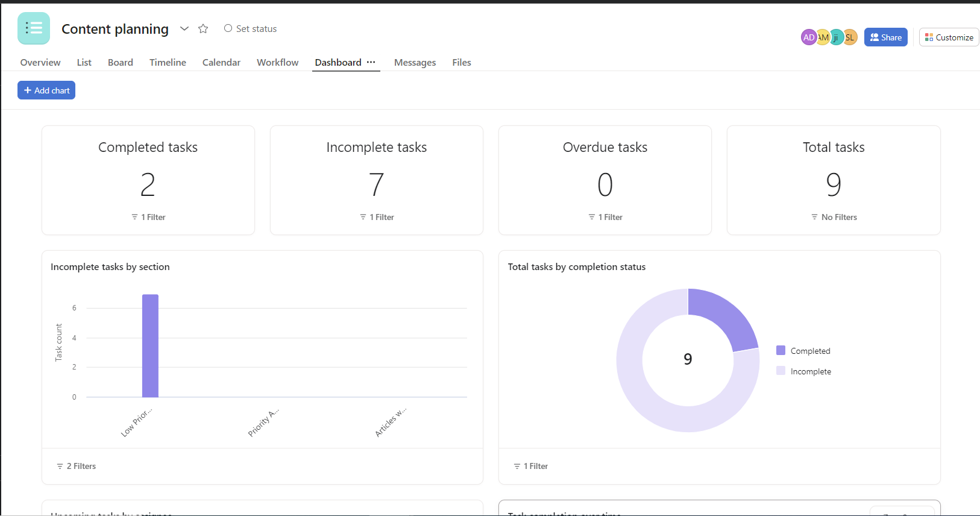980x516 pixels.
Task: Click the Articles w... axis label
Action: tap(391, 421)
